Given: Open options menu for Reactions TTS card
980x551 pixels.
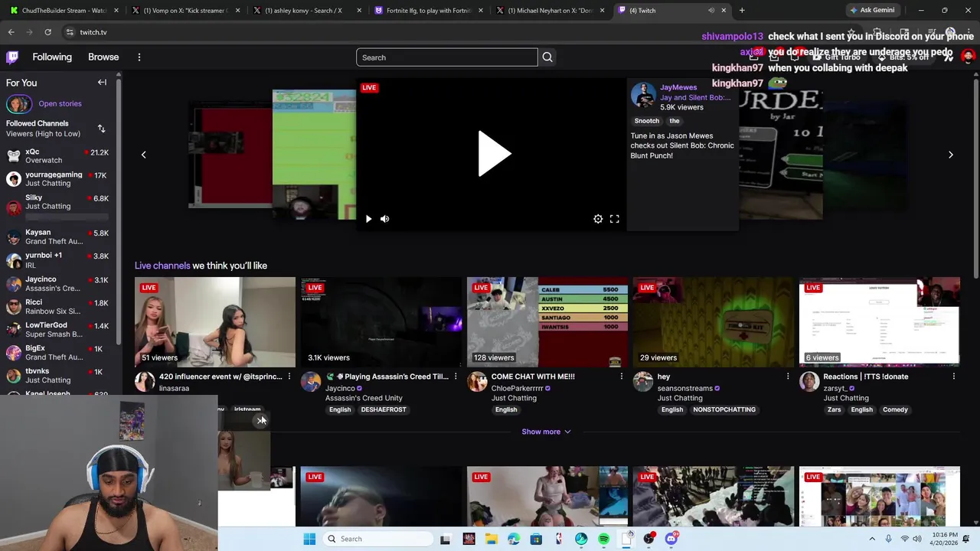Looking at the screenshot, I should pyautogui.click(x=954, y=377).
